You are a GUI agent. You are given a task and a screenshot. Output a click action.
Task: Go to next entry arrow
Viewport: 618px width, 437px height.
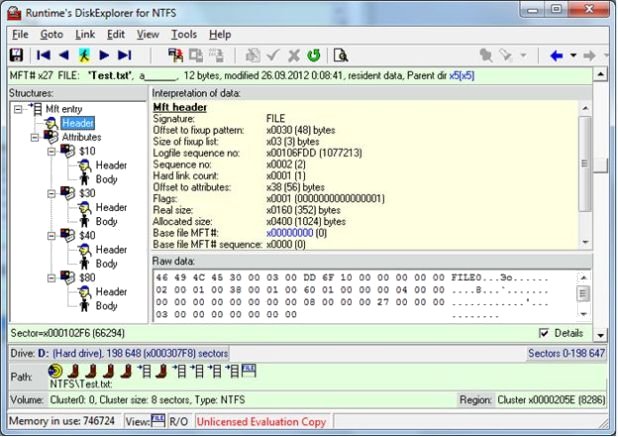(x=104, y=56)
